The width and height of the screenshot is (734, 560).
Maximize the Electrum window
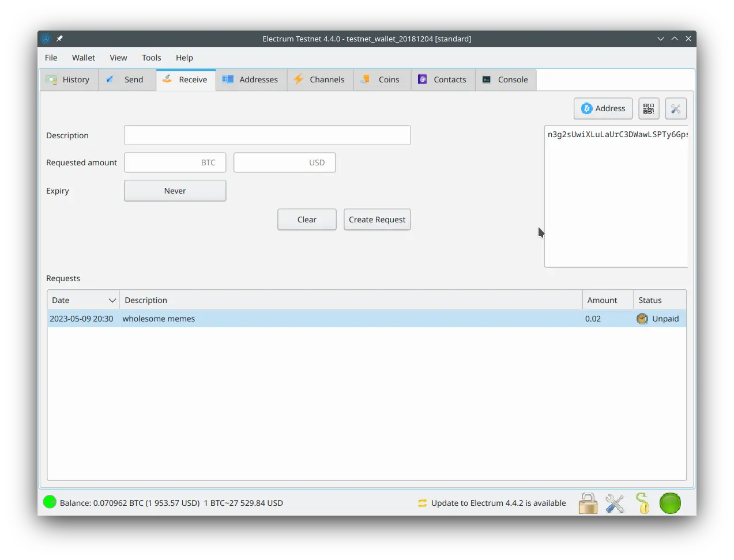click(675, 39)
